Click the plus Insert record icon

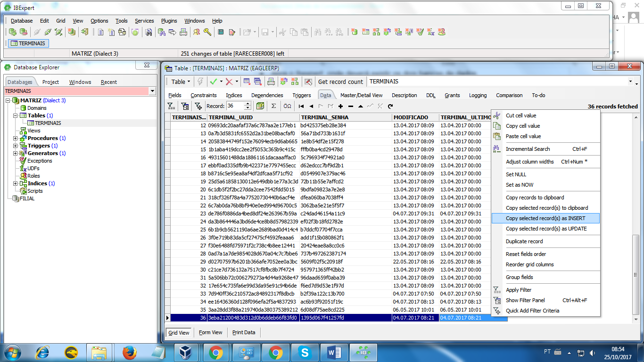coord(341,106)
